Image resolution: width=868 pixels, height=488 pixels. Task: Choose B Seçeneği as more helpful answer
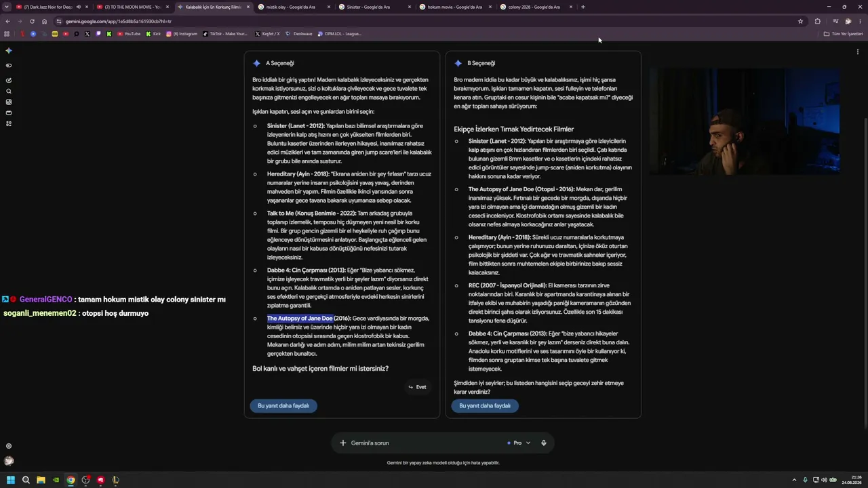click(485, 405)
